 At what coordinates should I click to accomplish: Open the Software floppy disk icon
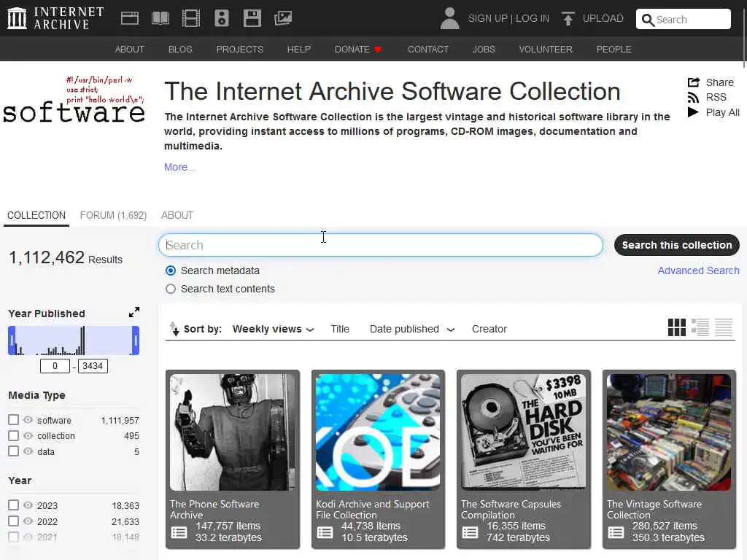[252, 18]
